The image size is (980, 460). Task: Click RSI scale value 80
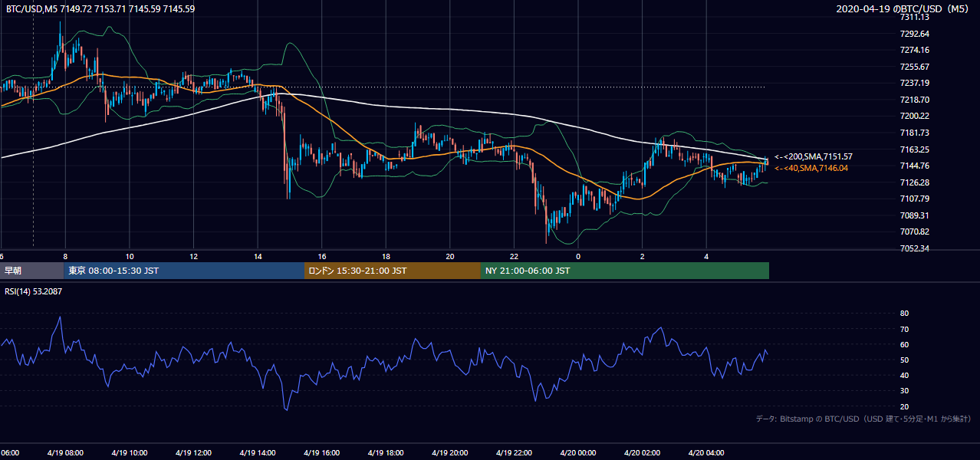point(904,314)
